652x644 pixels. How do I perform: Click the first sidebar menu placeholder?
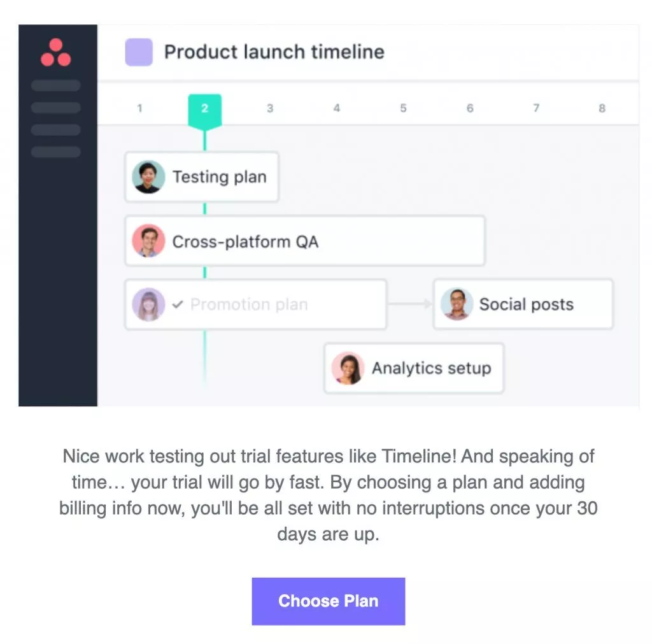click(56, 85)
